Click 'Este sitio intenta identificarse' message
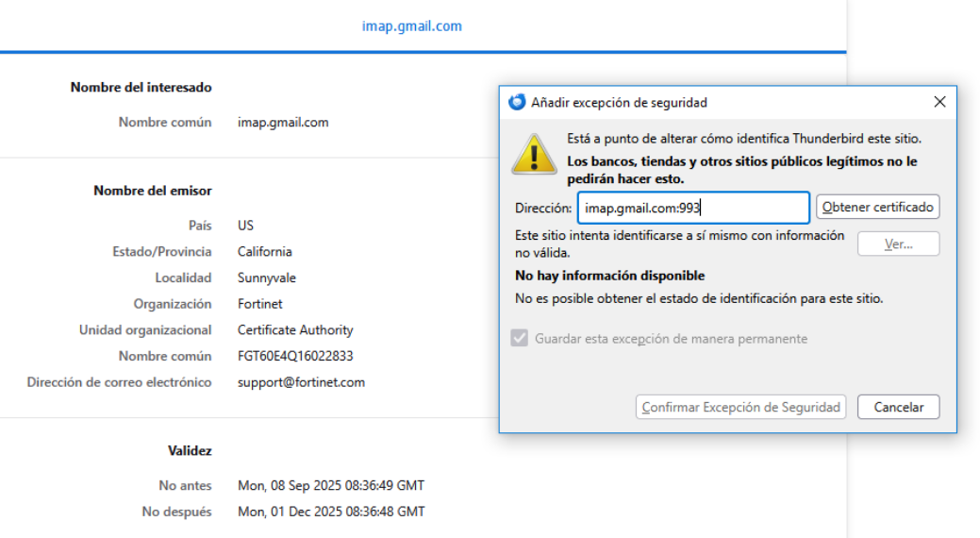Image resolution: width=980 pixels, height=538 pixels. [x=679, y=244]
